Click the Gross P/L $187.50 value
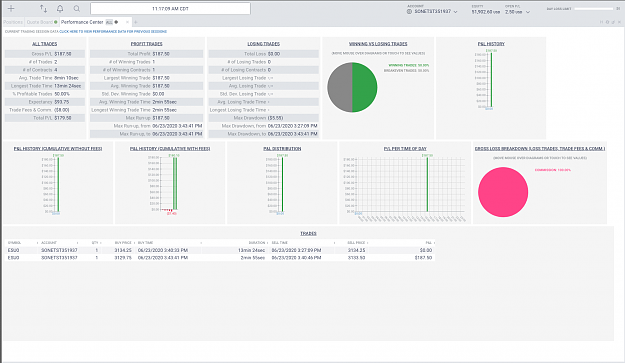625x363 pixels. (x=63, y=54)
